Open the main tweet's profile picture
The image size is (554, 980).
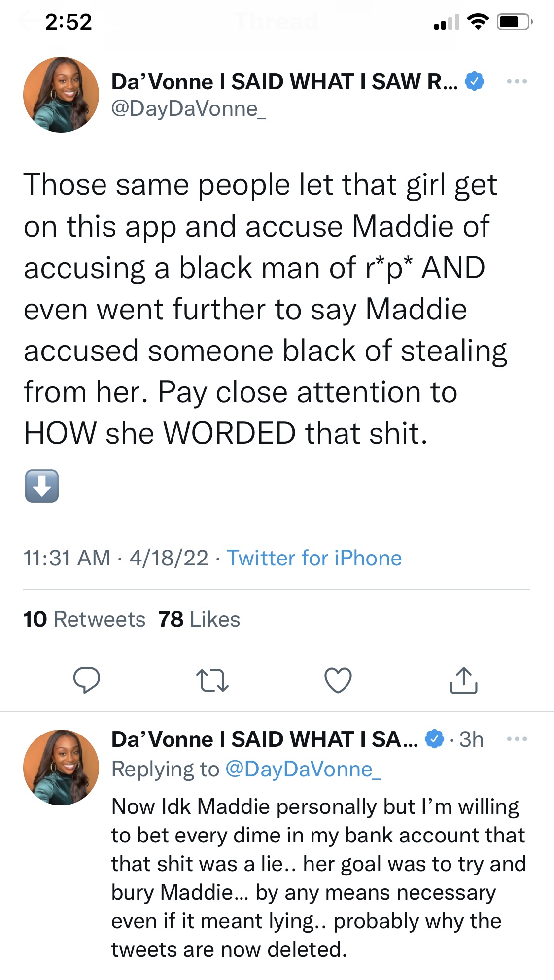pyautogui.click(x=61, y=95)
